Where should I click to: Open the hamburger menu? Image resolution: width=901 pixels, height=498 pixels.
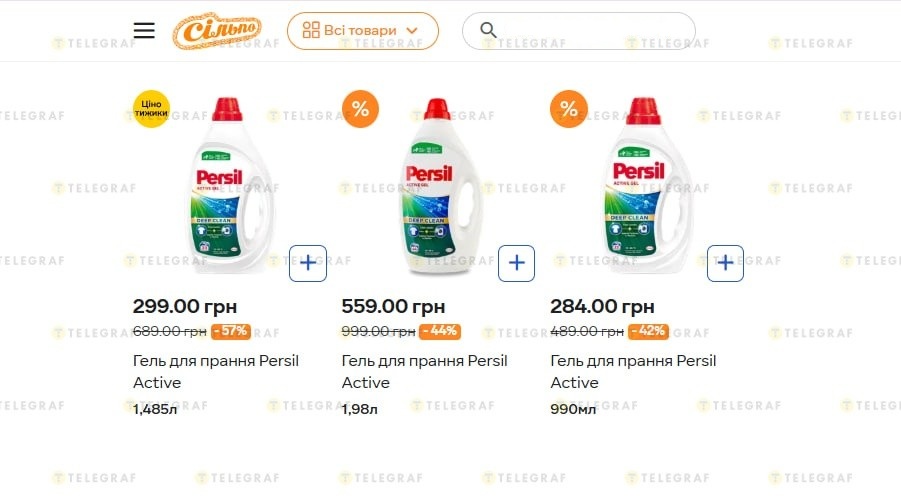(144, 30)
